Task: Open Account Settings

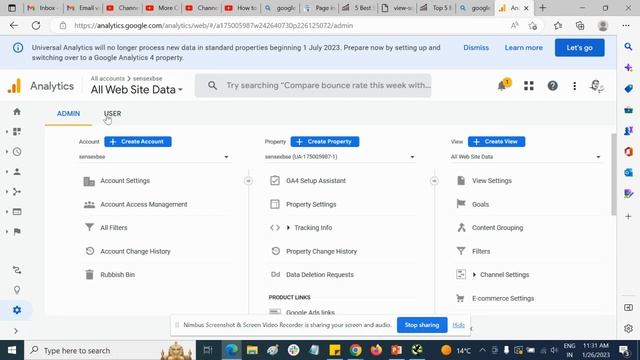Action: tap(125, 180)
